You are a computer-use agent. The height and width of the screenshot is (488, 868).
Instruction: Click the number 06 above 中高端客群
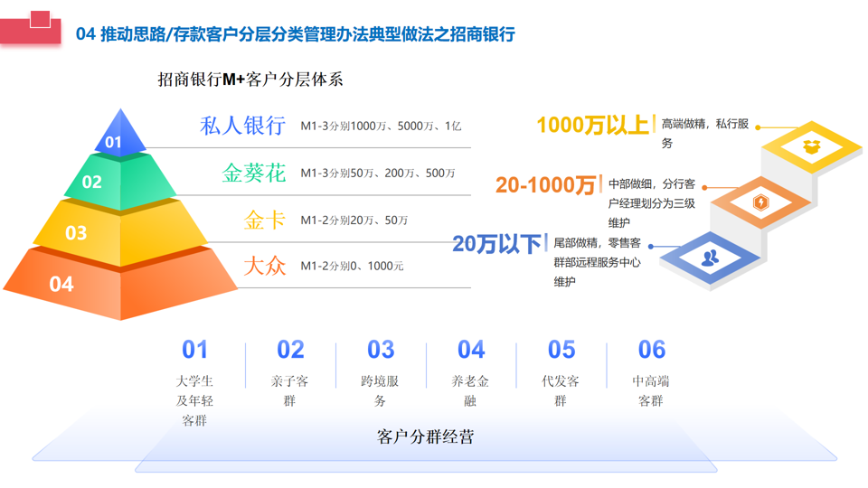652,350
